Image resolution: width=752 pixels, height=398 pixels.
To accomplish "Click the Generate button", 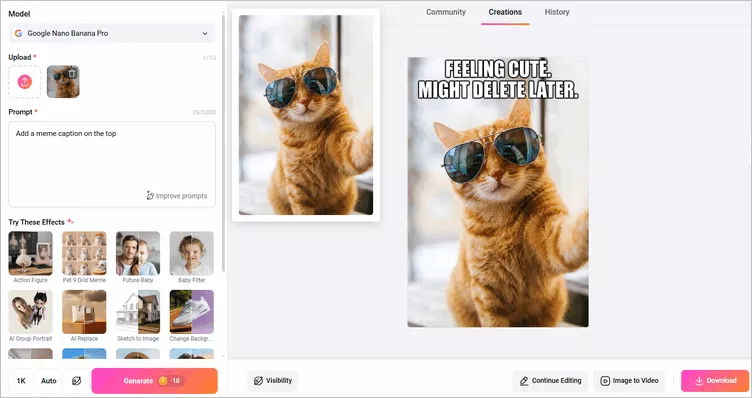I will [154, 381].
